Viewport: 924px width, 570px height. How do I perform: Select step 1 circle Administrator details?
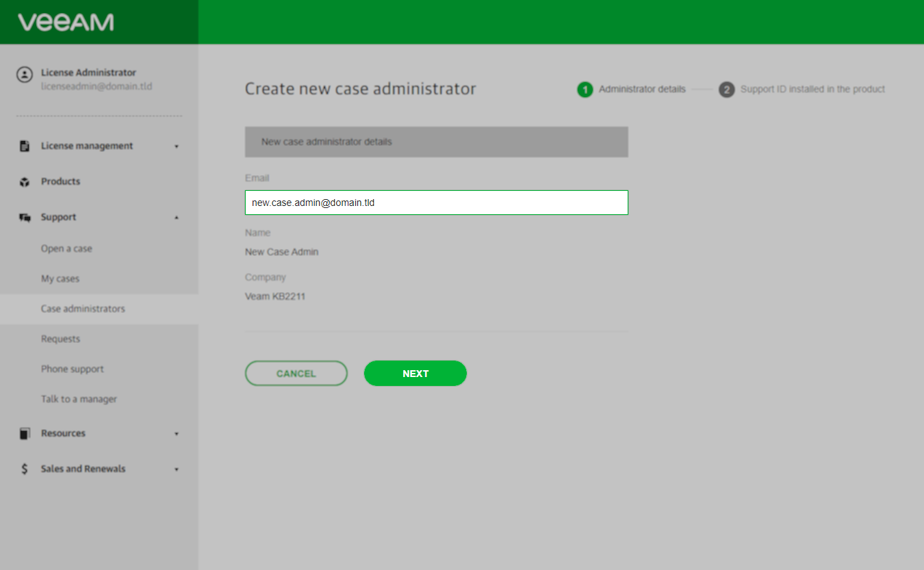pos(585,90)
